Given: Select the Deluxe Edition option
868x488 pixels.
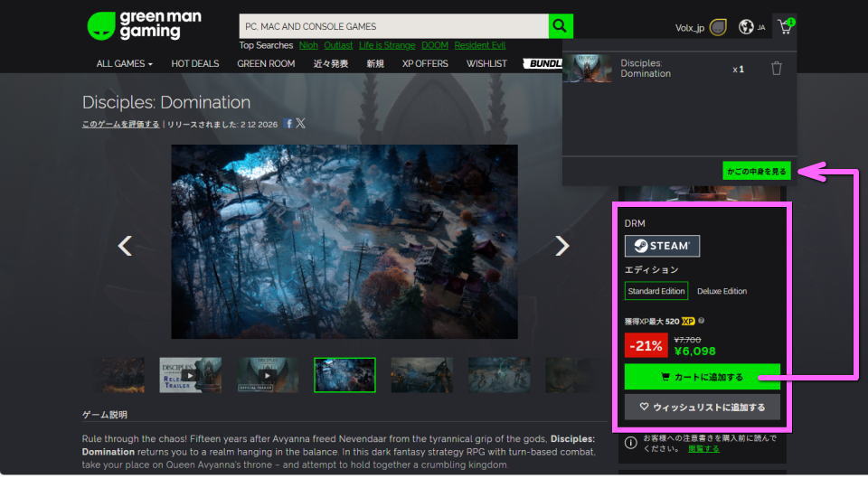Looking at the screenshot, I should click(722, 291).
